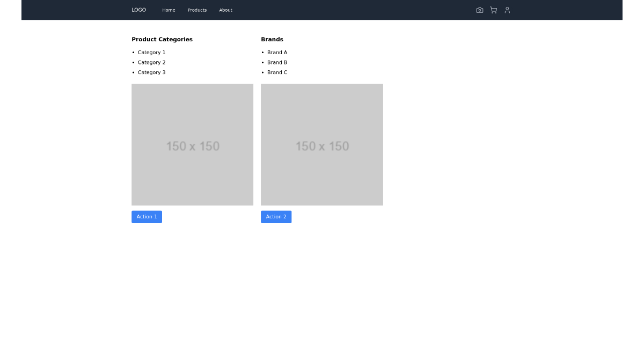The height and width of the screenshot is (338, 644).
Task: Select Category 3 under Product Categories
Action: pos(152,72)
